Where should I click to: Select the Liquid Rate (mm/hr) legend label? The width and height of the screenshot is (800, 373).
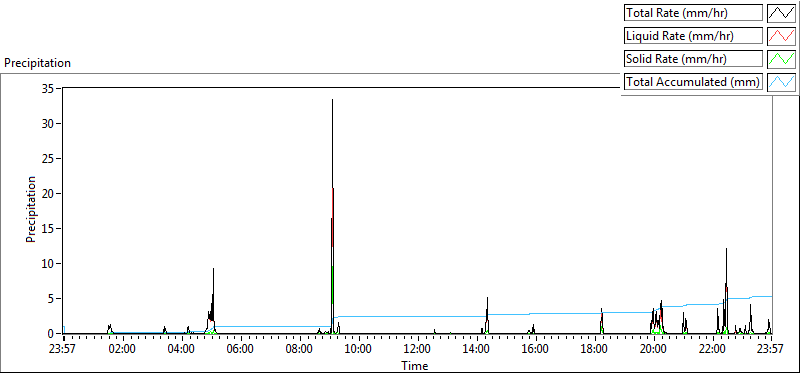click(x=693, y=36)
